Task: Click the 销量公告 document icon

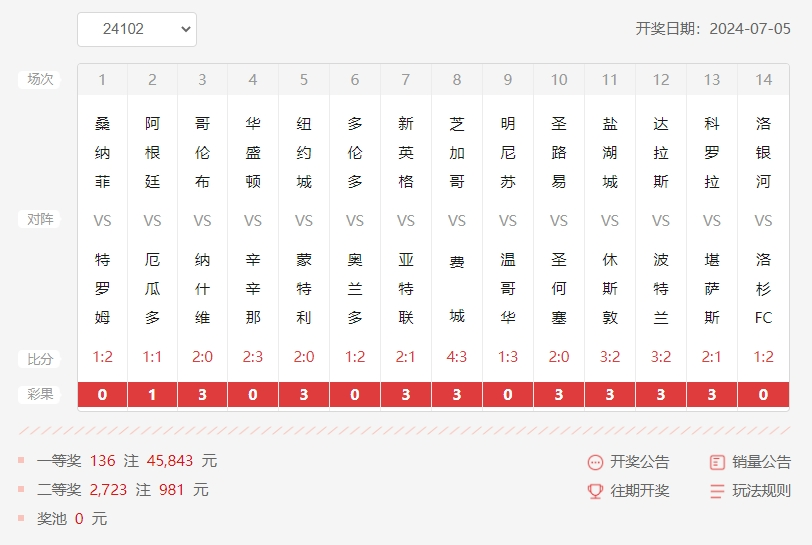Action: tap(717, 462)
